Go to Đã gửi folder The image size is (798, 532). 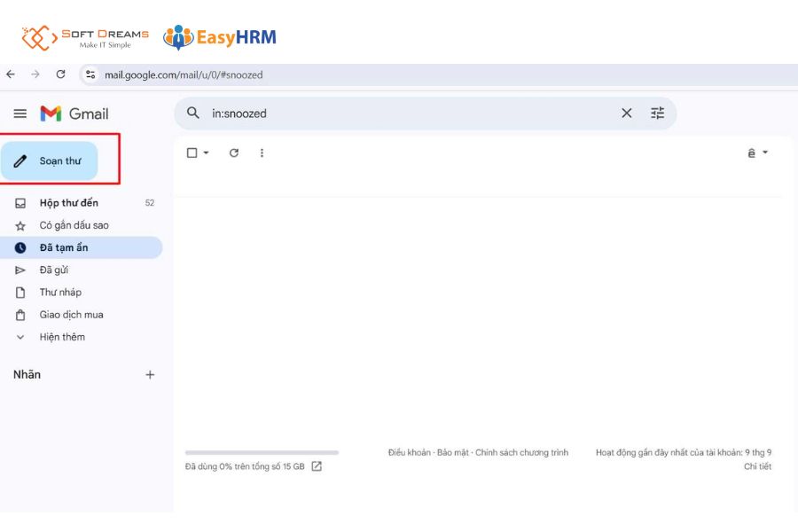53,270
